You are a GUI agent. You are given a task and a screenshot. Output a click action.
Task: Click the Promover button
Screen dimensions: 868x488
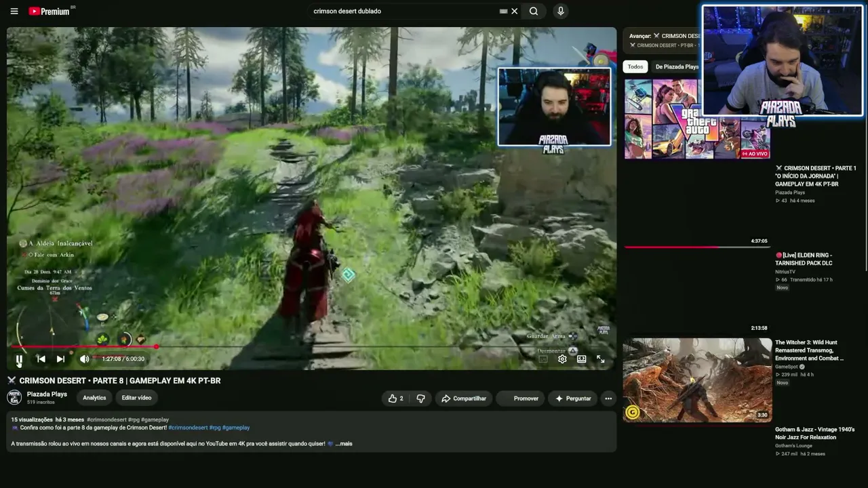(x=520, y=399)
